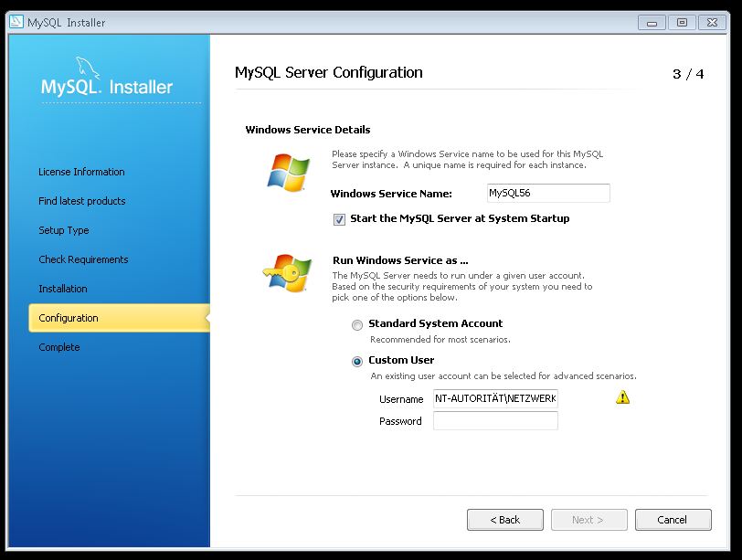
Task: Click the yellow warning icon beside Username
Action: click(x=623, y=397)
